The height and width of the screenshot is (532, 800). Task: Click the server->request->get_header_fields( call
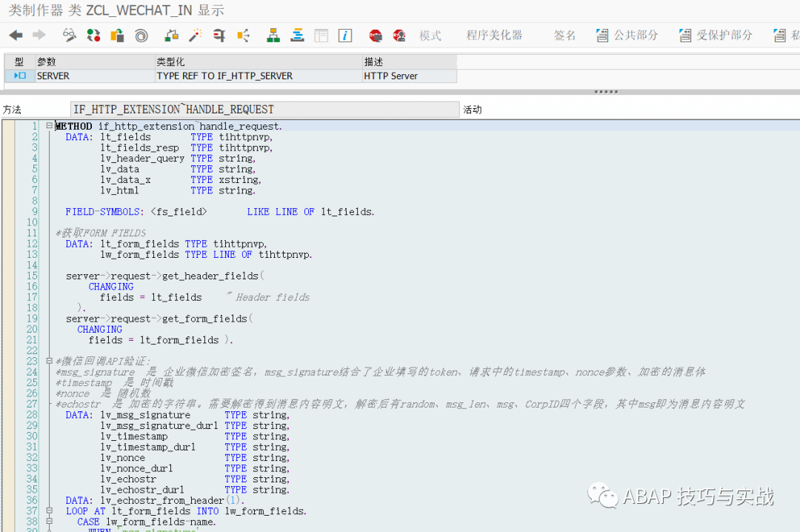point(164,276)
